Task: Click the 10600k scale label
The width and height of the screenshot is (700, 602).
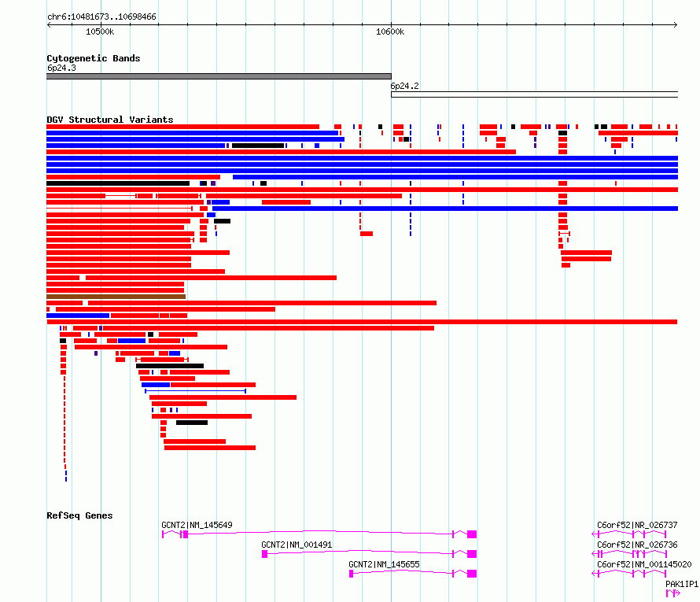Action: tap(390, 31)
